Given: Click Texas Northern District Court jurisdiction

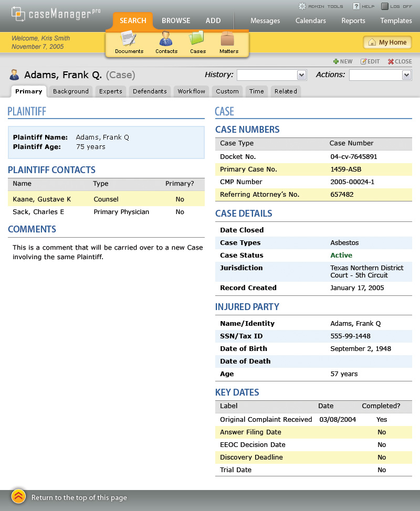Looking at the screenshot, I should tap(367, 271).
